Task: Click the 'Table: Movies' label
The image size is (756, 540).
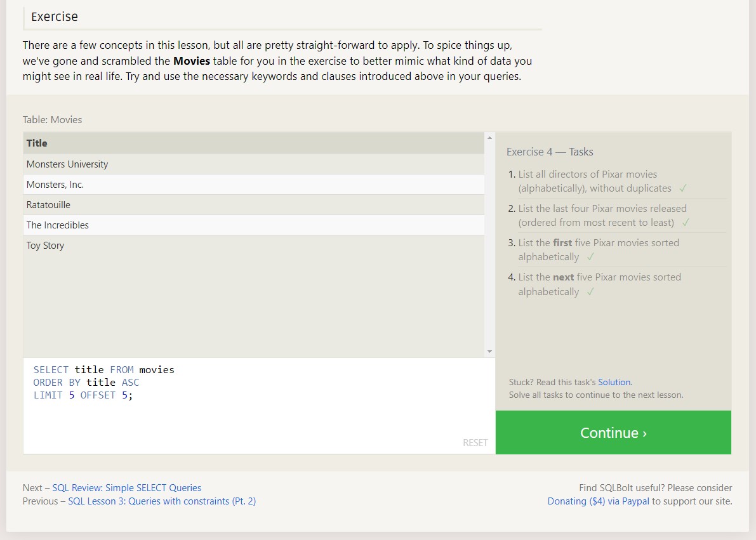Action: (52, 119)
